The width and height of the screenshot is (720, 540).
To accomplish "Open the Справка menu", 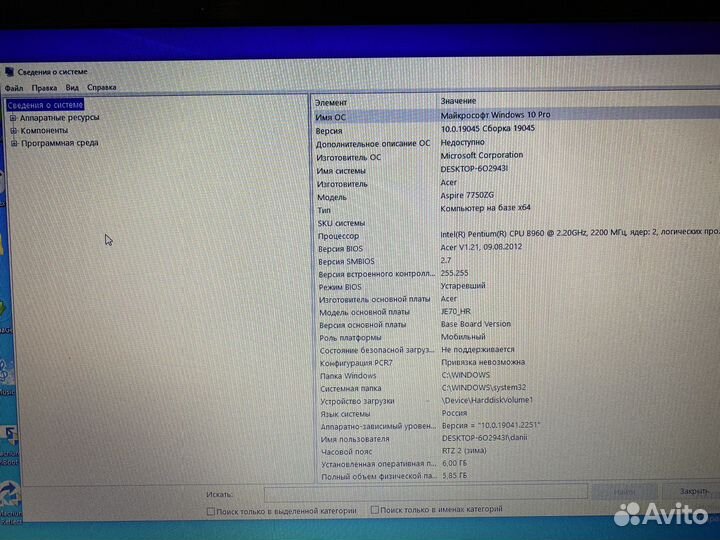I will 101,87.
